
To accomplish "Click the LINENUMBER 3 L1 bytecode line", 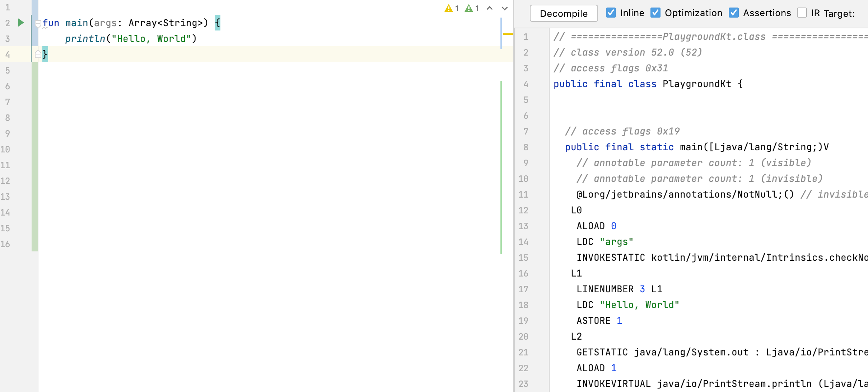I will (619, 289).
